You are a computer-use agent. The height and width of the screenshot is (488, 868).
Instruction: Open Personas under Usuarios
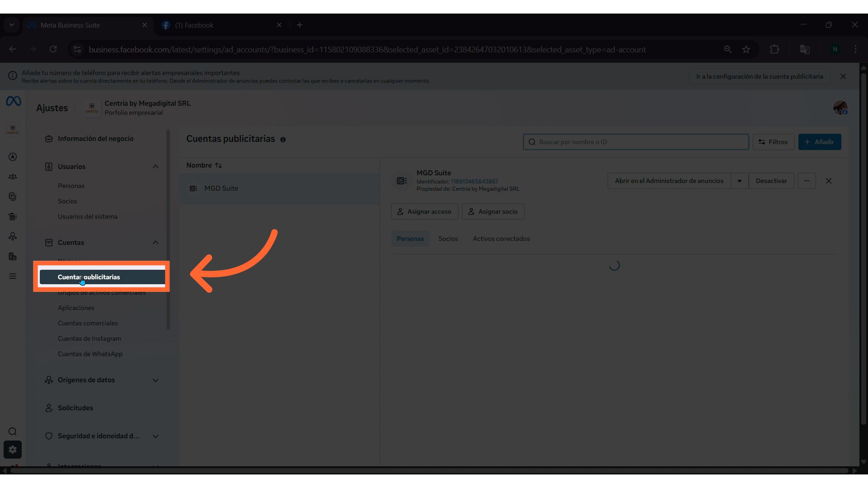click(71, 186)
